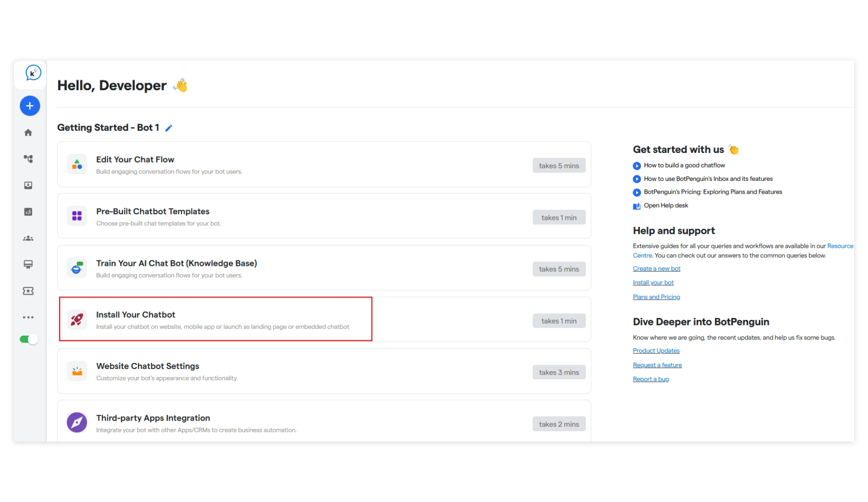Follow the 'Install your bot' link
The width and height of the screenshot is (868, 502).
(x=653, y=283)
